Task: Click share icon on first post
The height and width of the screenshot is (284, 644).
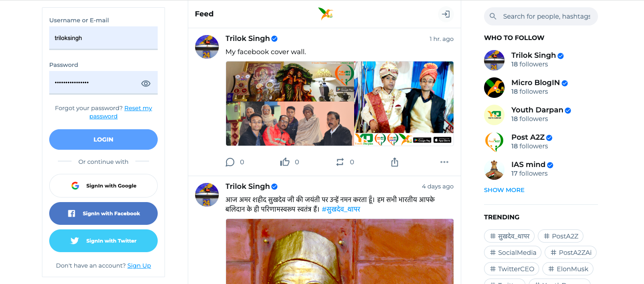Action: [395, 162]
